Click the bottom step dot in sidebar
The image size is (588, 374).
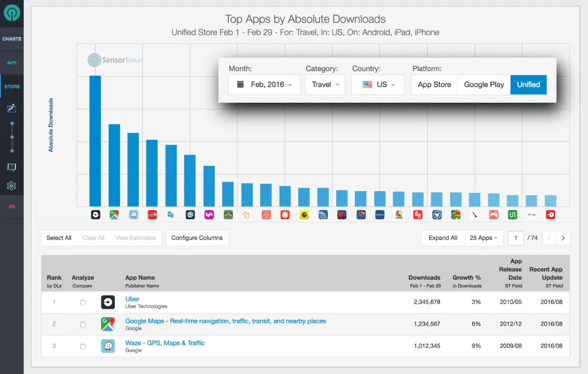12,151
